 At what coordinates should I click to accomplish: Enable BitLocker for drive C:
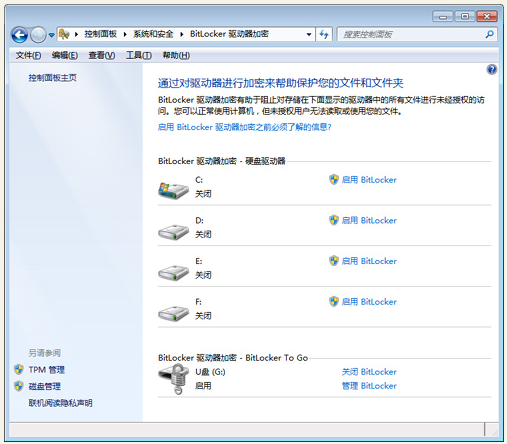pos(369,180)
